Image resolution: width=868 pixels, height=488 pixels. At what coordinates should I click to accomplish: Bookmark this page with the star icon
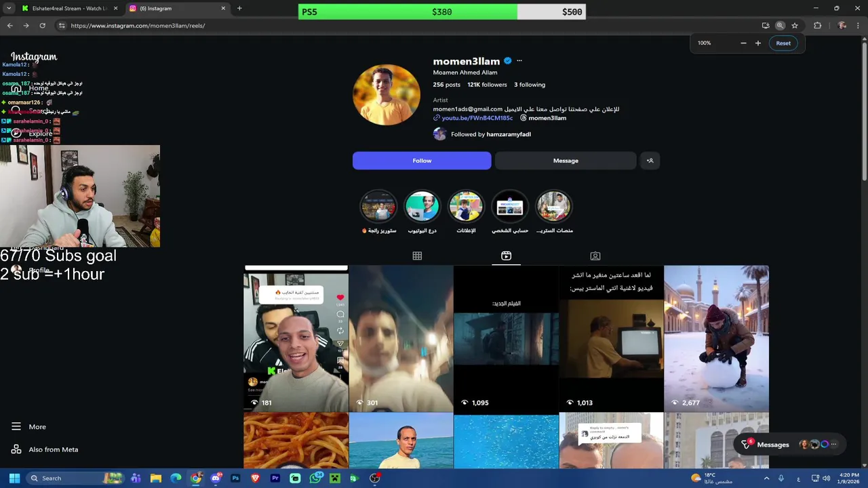coord(795,26)
